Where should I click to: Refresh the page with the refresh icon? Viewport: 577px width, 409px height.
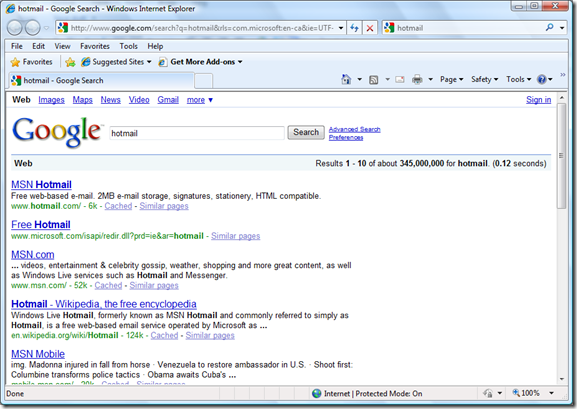pos(354,28)
